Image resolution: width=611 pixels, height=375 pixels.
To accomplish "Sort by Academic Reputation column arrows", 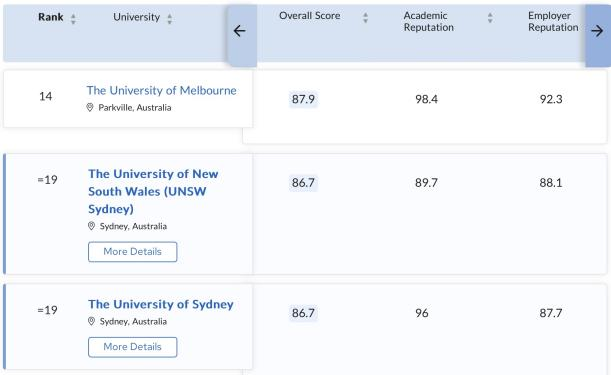I will (490, 18).
